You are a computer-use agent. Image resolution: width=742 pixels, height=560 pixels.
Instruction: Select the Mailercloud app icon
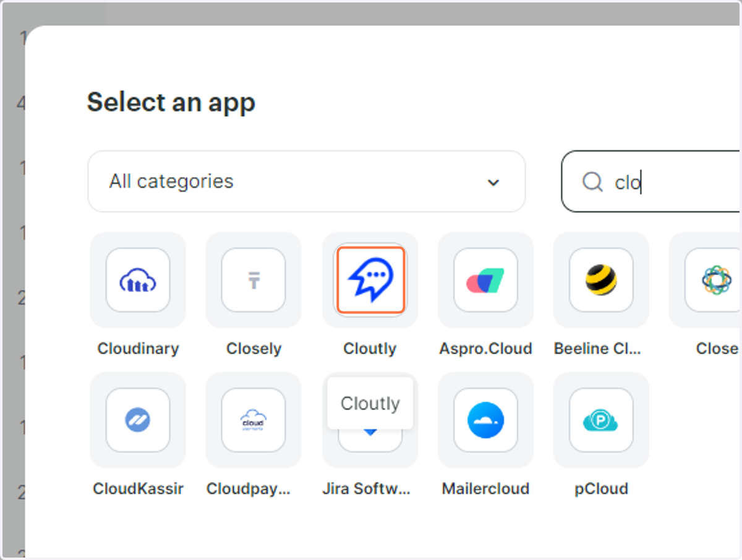(485, 420)
